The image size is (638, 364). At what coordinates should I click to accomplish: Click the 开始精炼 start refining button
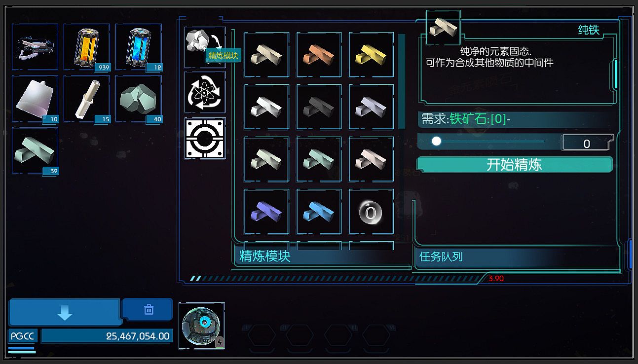[x=515, y=164]
